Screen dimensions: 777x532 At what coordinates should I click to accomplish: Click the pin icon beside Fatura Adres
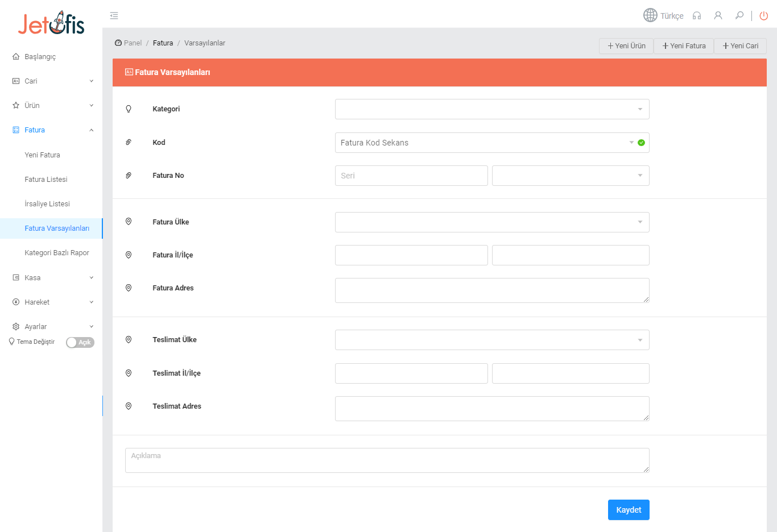pos(129,288)
